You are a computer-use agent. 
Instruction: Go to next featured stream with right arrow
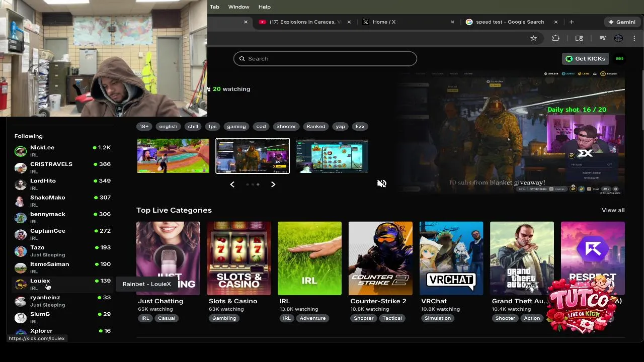pyautogui.click(x=273, y=185)
